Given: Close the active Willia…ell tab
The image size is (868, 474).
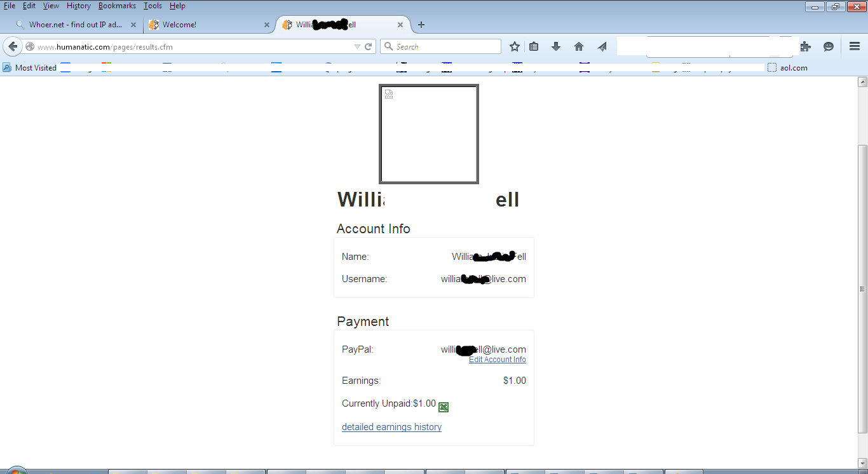Looking at the screenshot, I should [400, 25].
